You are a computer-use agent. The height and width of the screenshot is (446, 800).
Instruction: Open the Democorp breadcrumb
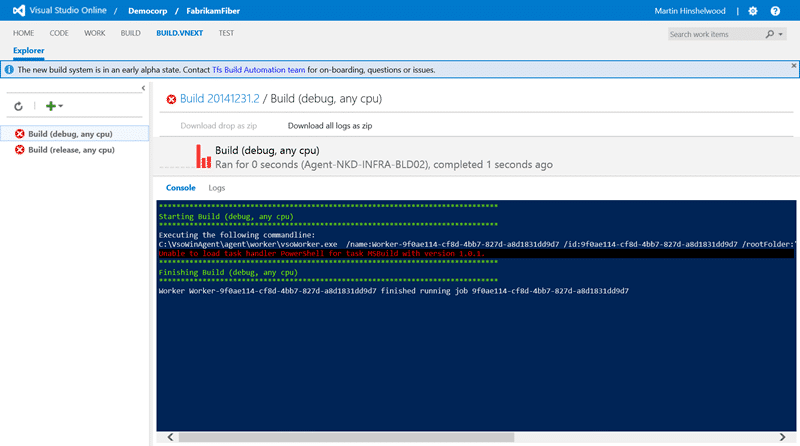(147, 11)
